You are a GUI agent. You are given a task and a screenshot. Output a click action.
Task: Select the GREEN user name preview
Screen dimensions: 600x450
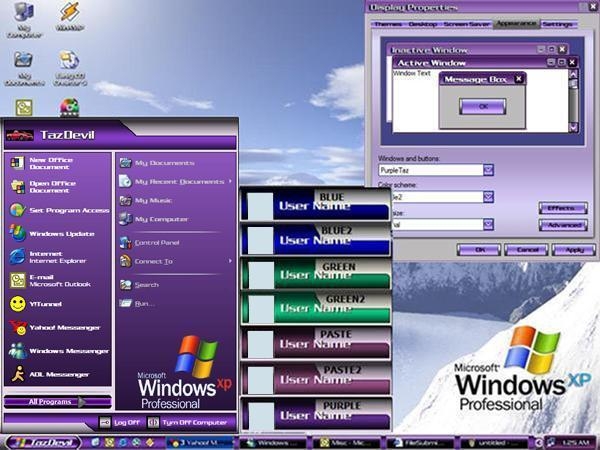tap(315, 274)
